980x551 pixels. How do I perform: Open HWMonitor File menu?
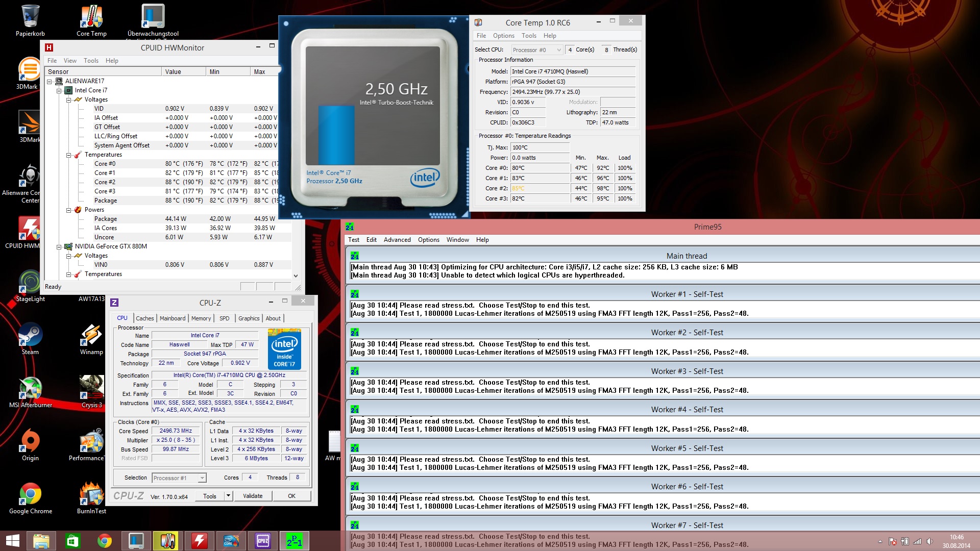pyautogui.click(x=52, y=60)
